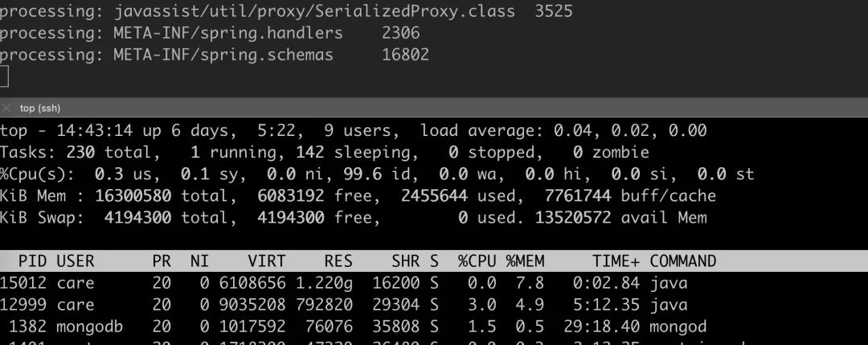Click the NI column header
Screen dimensions: 868x345
tap(200, 261)
